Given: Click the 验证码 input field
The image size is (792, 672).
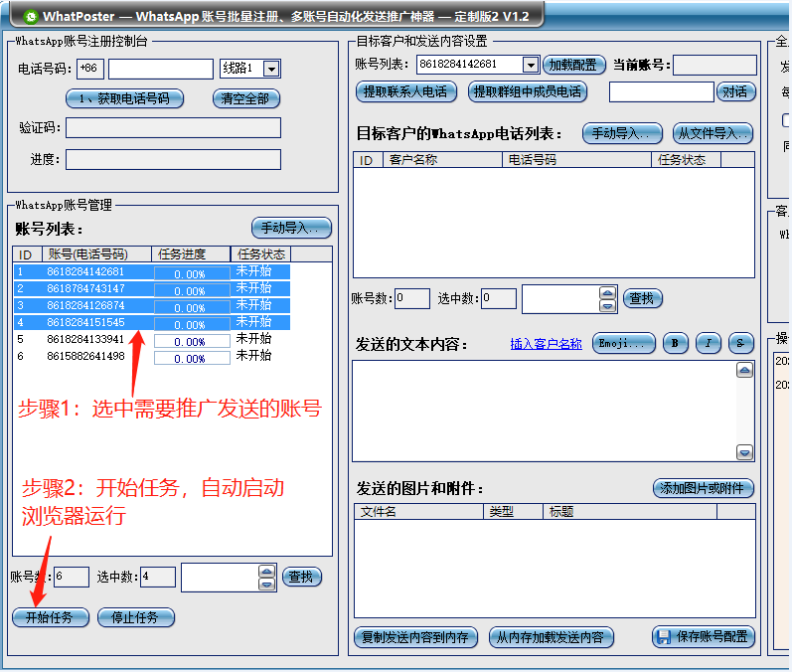Looking at the screenshot, I should [x=173, y=128].
